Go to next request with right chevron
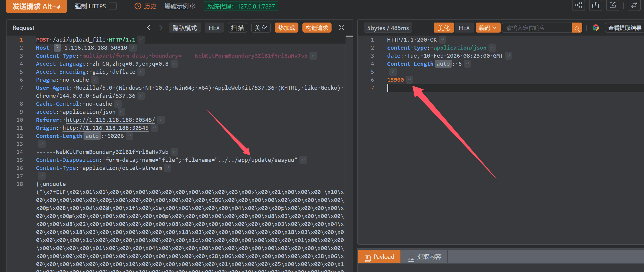 (161, 28)
